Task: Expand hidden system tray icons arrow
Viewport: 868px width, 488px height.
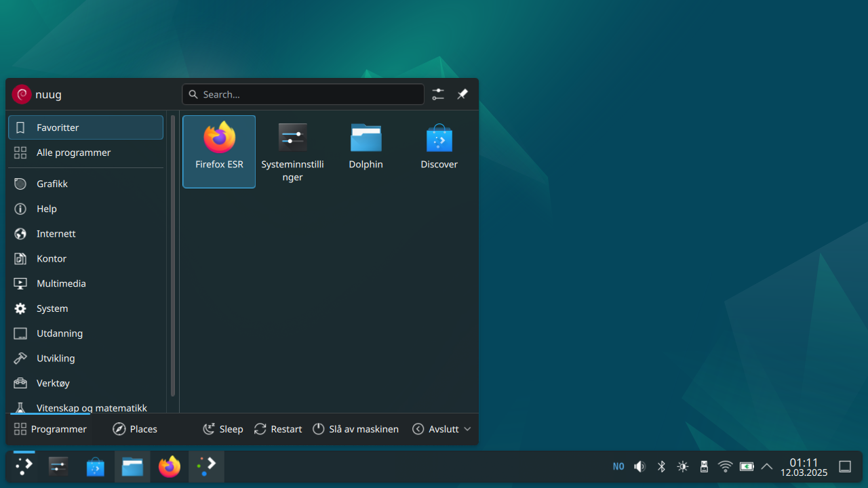Action: (x=767, y=466)
